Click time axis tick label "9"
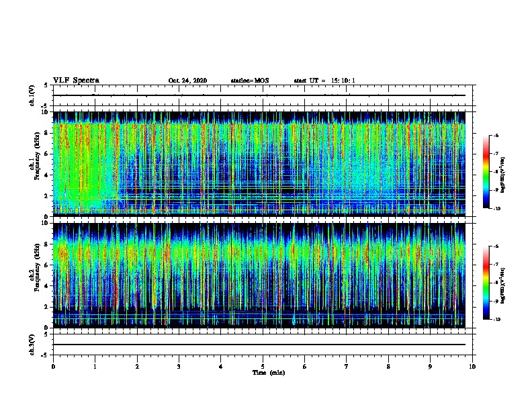The height and width of the screenshot is (411, 532). [x=430, y=367]
